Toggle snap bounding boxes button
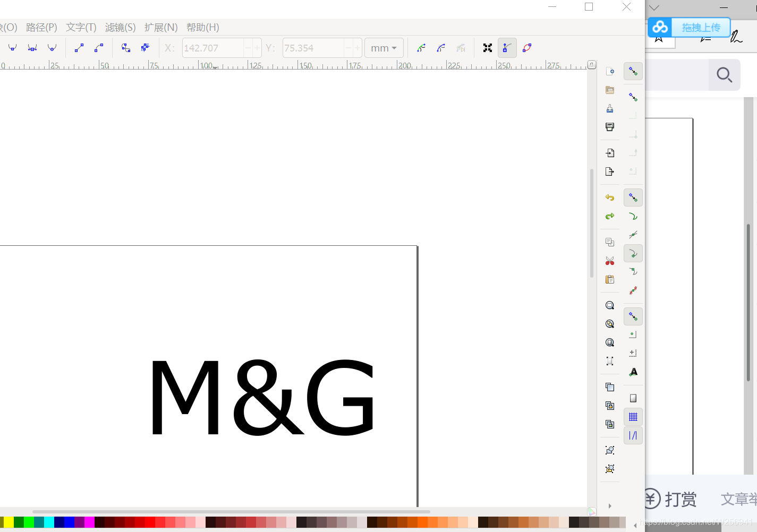 pos(633,97)
